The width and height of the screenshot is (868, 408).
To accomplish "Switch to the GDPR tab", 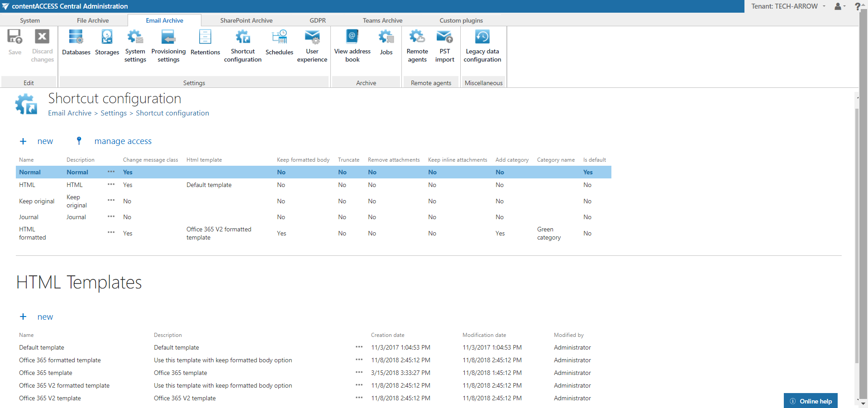I will point(318,20).
